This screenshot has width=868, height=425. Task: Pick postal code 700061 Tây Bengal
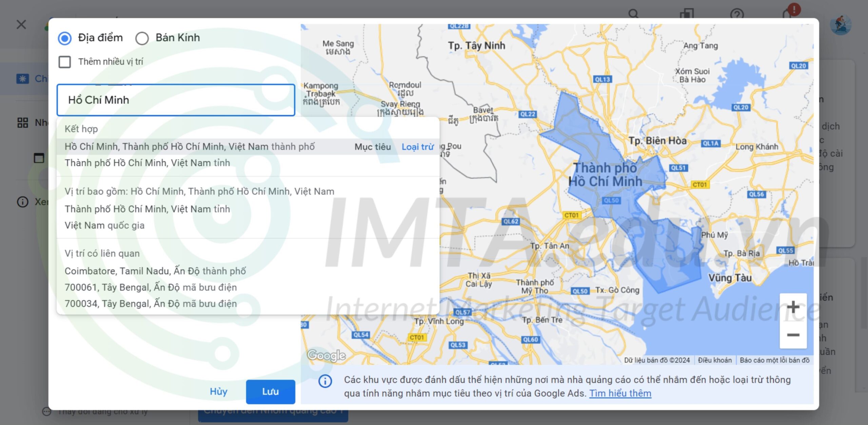(x=248, y=287)
